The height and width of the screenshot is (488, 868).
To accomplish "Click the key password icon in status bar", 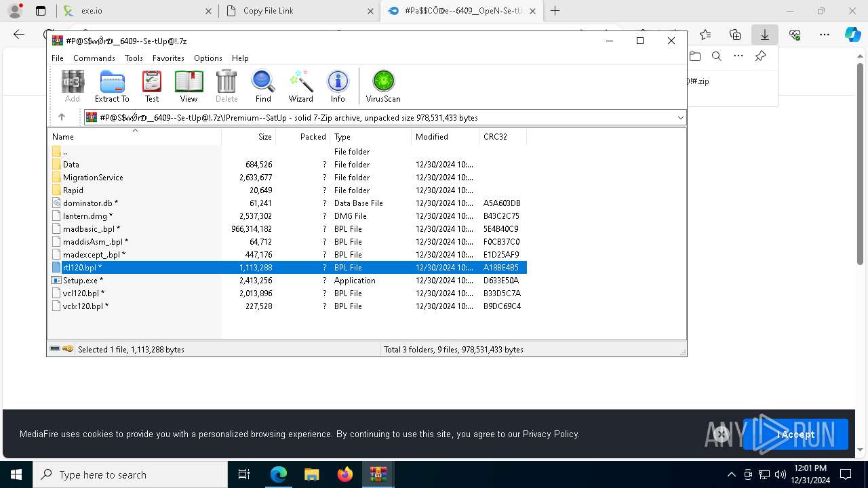I will pyautogui.click(x=68, y=349).
